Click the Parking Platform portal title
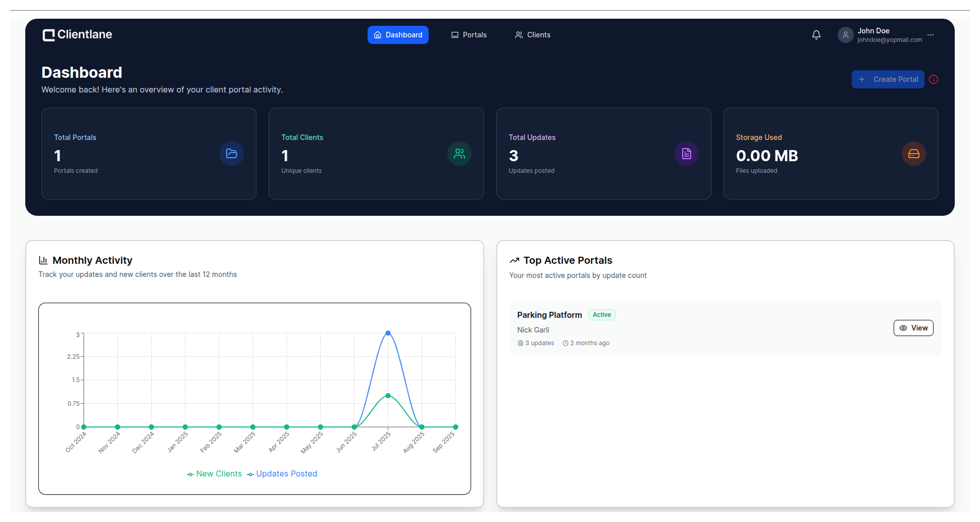Screen dimensions: 980x522 (549, 315)
